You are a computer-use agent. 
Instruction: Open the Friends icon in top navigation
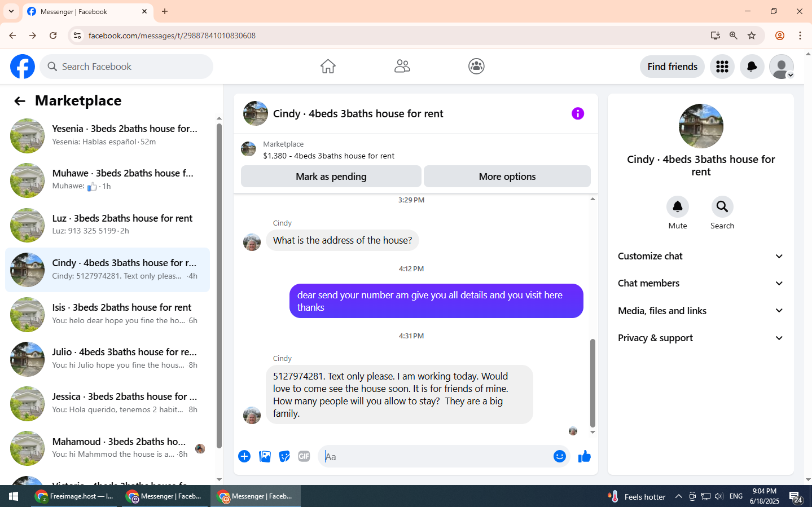click(x=402, y=67)
